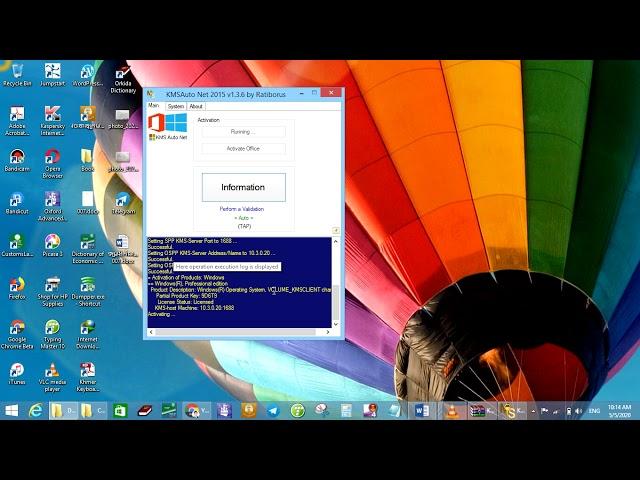Click the log scrollbar down arrow
This screenshot has width=640, height=480.
[x=336, y=324]
